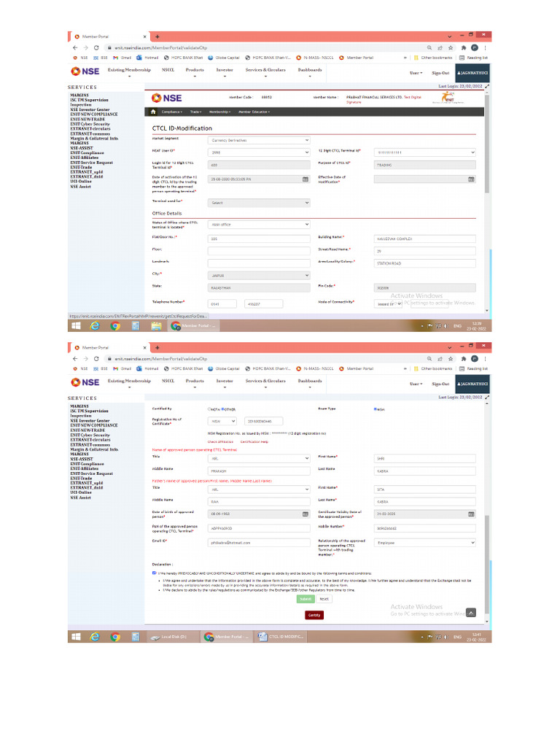Open the Terminal used for dropdown
560x747 pixels.
coord(259,203)
